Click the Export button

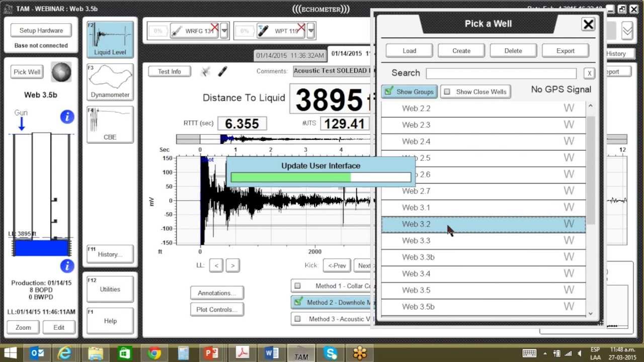point(566,51)
